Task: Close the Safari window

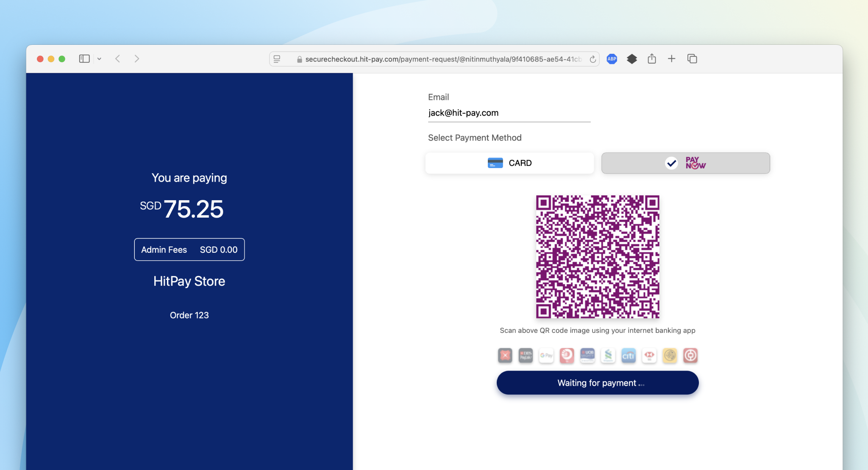Action: [40, 59]
